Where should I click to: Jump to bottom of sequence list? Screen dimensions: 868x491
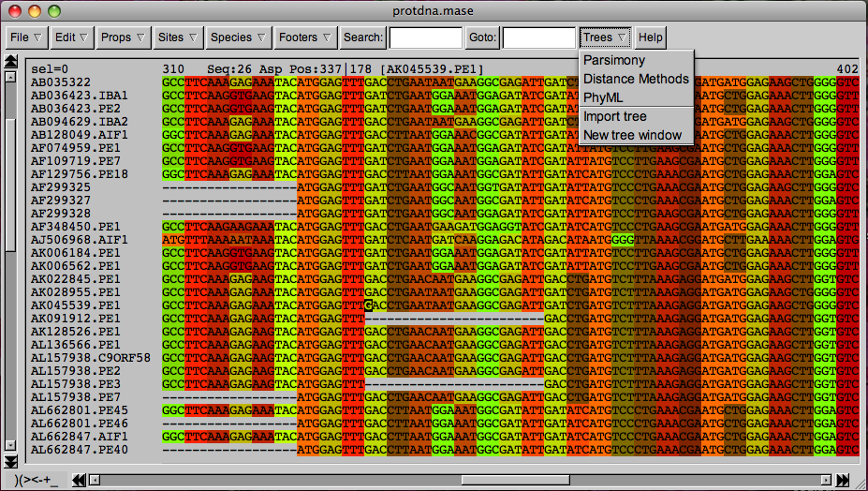point(11,461)
